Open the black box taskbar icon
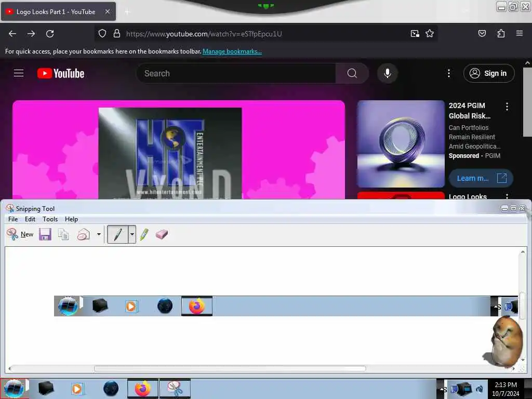 [x=46, y=389]
